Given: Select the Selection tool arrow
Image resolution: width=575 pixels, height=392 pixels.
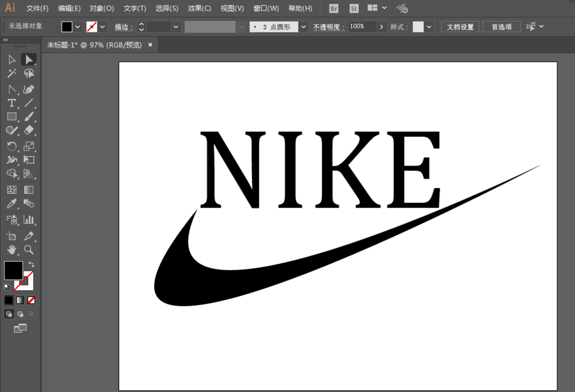Looking at the screenshot, I should coord(11,59).
